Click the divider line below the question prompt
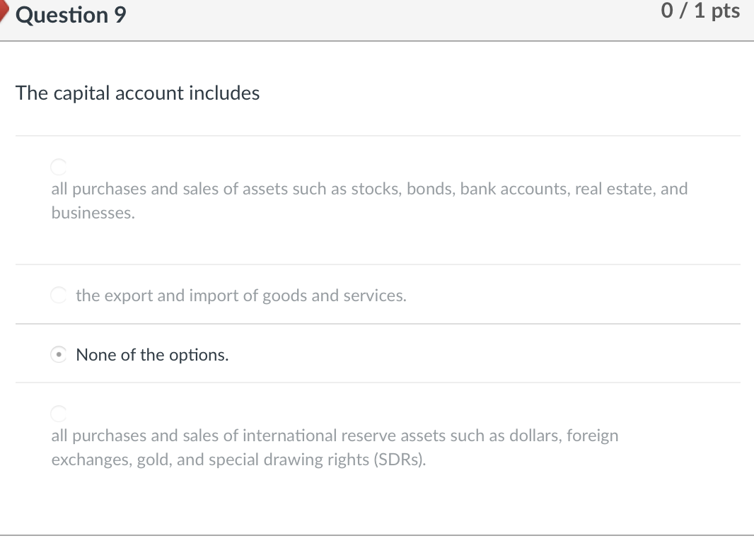This screenshot has width=754, height=560. [x=377, y=136]
